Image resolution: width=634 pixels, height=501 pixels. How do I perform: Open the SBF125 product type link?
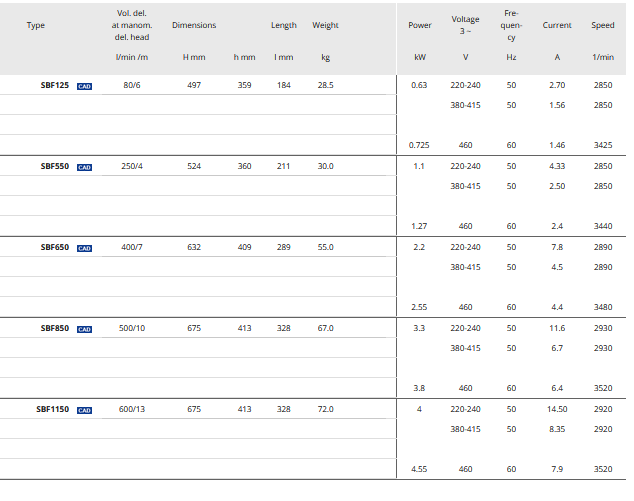[x=54, y=86]
